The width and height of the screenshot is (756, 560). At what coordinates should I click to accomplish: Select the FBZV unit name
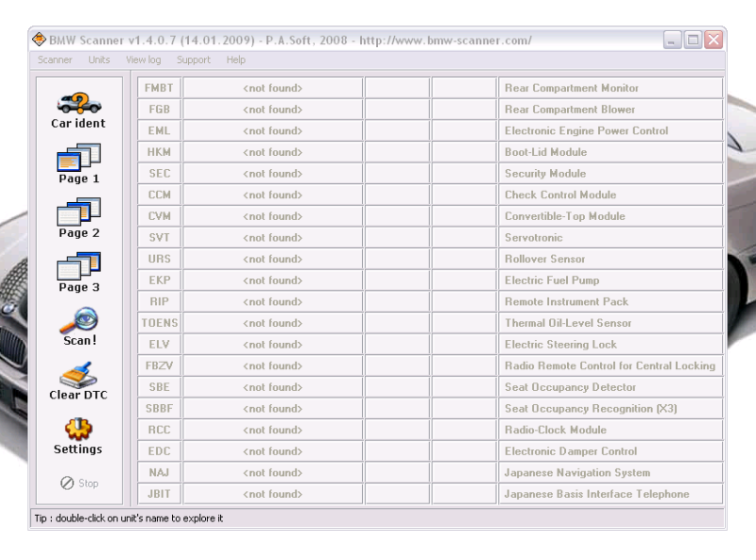coord(159,365)
